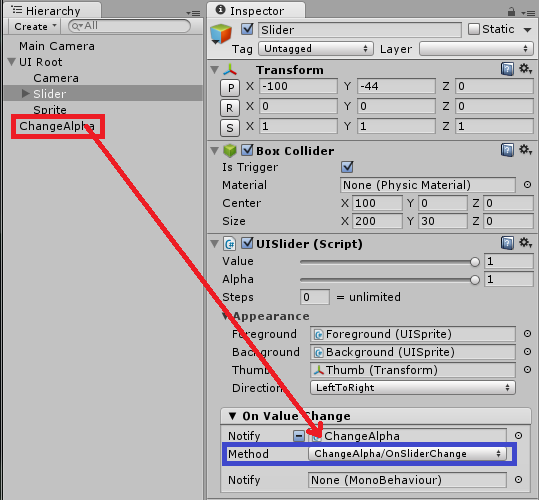Select Camera under UI Root
The image size is (539, 500).
[56, 78]
